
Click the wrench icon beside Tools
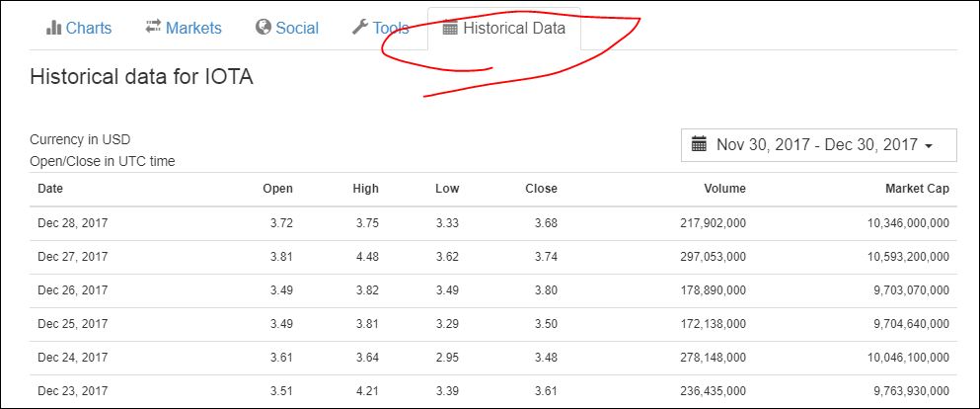coord(360,27)
